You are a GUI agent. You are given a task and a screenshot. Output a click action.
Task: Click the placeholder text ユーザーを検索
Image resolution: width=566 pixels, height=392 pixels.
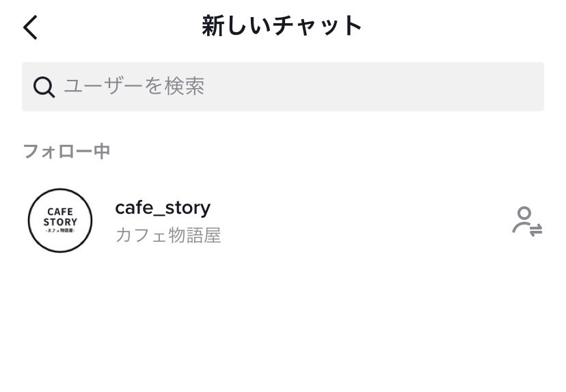click(x=134, y=86)
